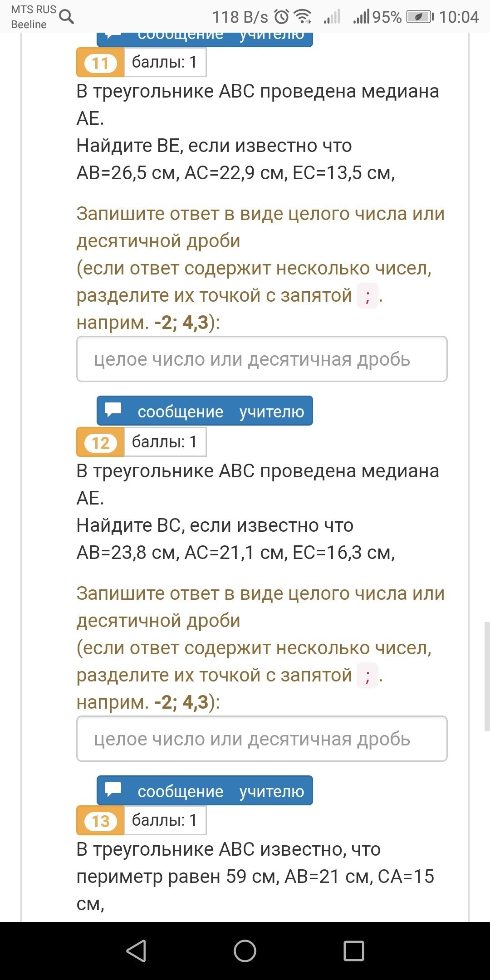The height and width of the screenshot is (980, 490).
Task: Tap the orange number 12 badge
Action: [100, 443]
